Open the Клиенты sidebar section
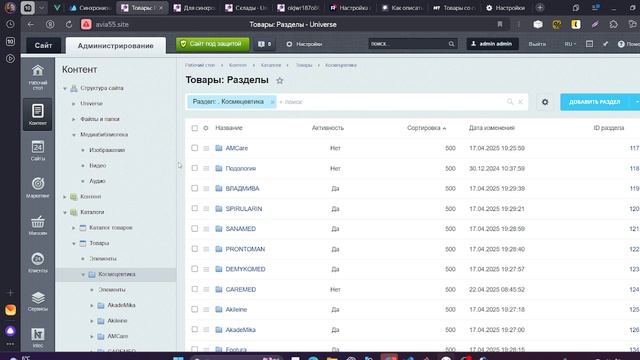Viewport: 640px width, 360px height. click(38, 262)
